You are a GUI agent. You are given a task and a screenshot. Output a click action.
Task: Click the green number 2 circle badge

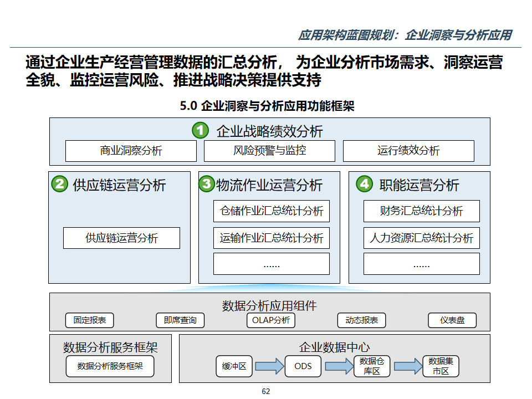[x=60, y=183]
